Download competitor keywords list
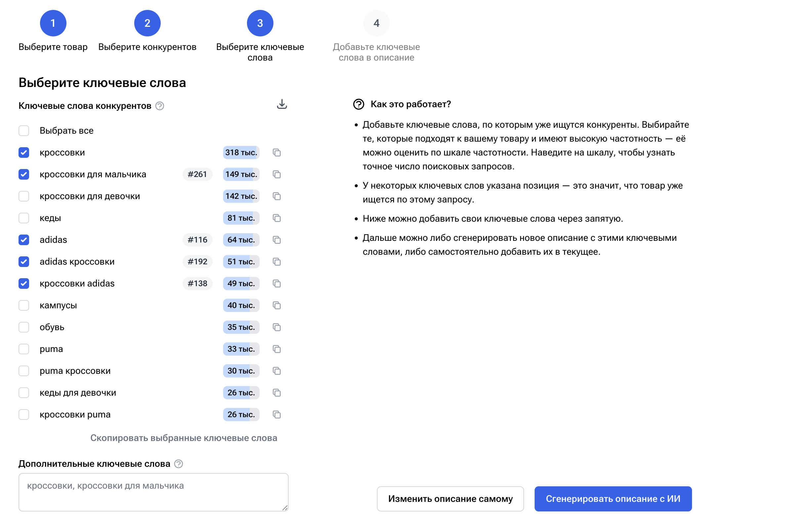The width and height of the screenshot is (812, 526). pyautogui.click(x=282, y=104)
